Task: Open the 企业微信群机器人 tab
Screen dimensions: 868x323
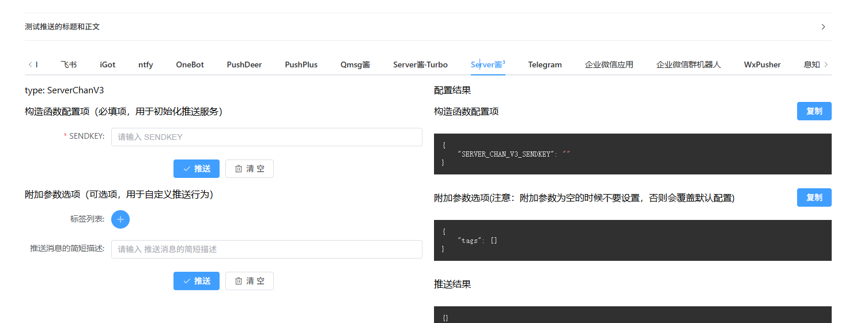Action: click(x=689, y=64)
